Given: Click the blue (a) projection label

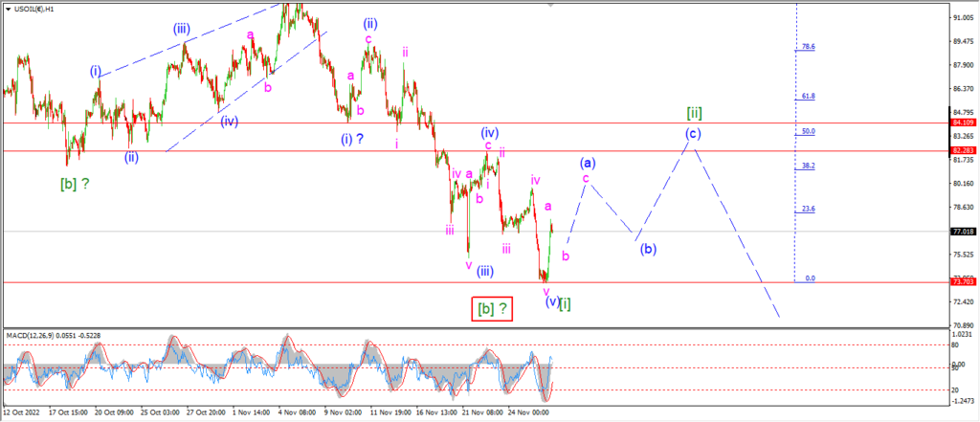Looking at the screenshot, I should pyautogui.click(x=587, y=164).
